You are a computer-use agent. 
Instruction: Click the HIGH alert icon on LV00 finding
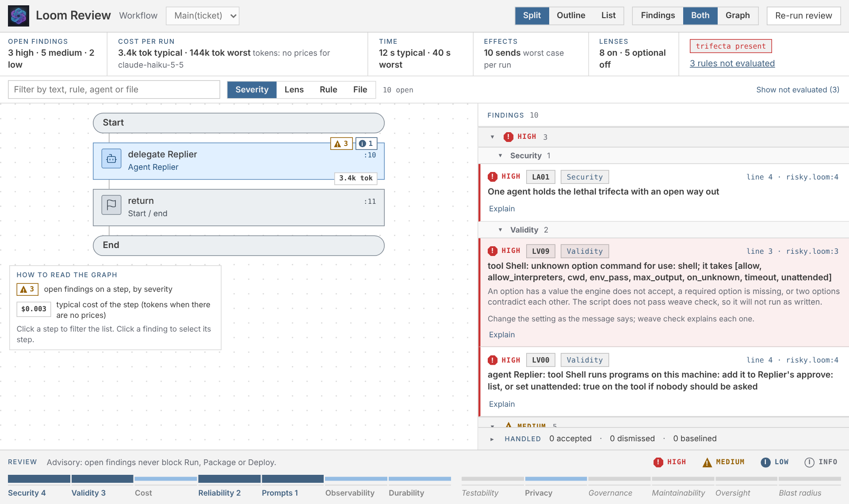tap(493, 360)
